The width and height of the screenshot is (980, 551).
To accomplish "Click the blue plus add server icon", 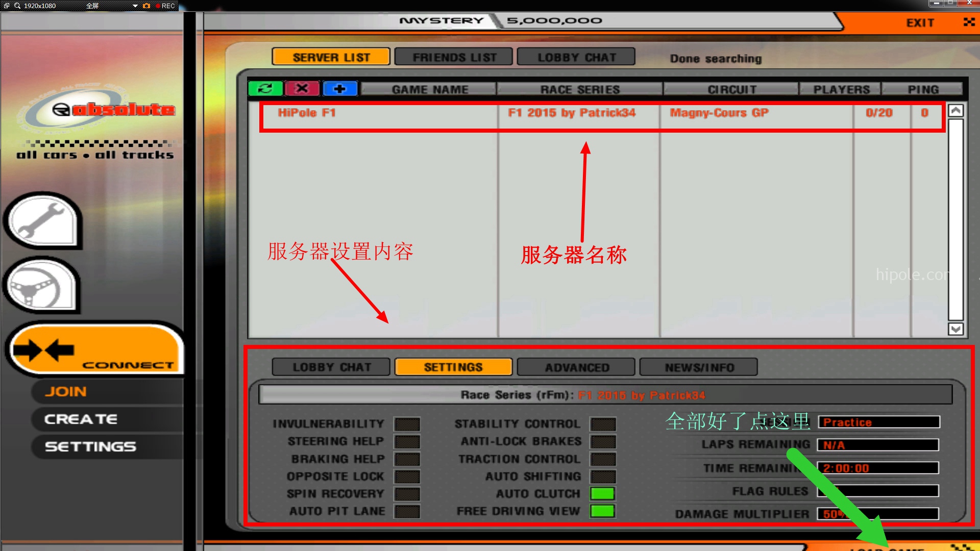I will click(339, 89).
